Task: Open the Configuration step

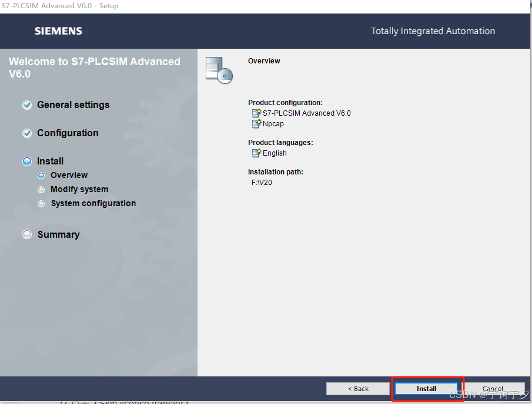Action: tap(68, 133)
